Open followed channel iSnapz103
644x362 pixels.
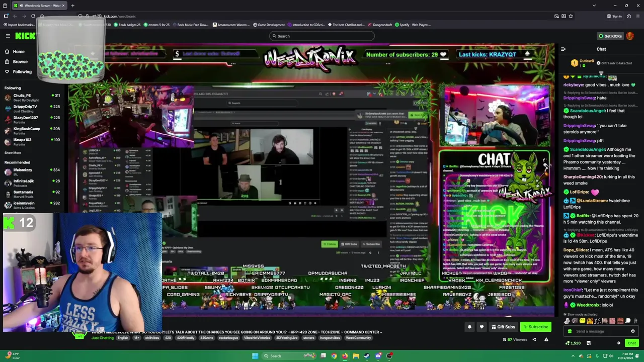point(32,142)
